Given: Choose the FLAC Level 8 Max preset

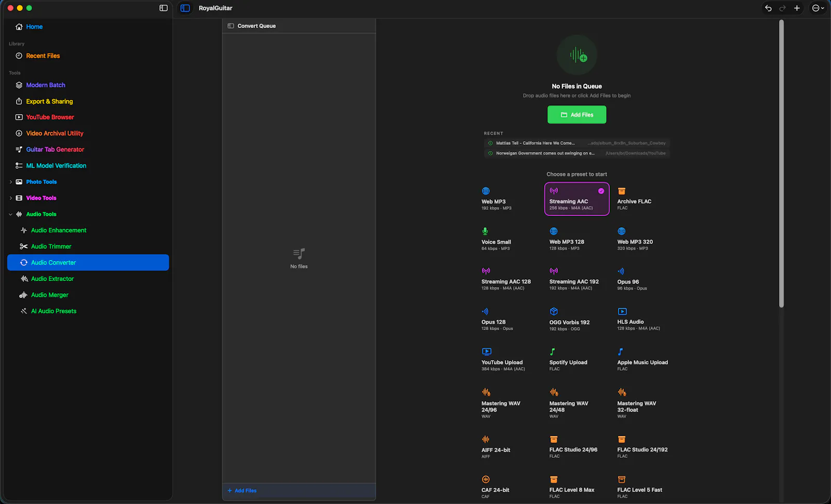Looking at the screenshot, I should [577, 487].
